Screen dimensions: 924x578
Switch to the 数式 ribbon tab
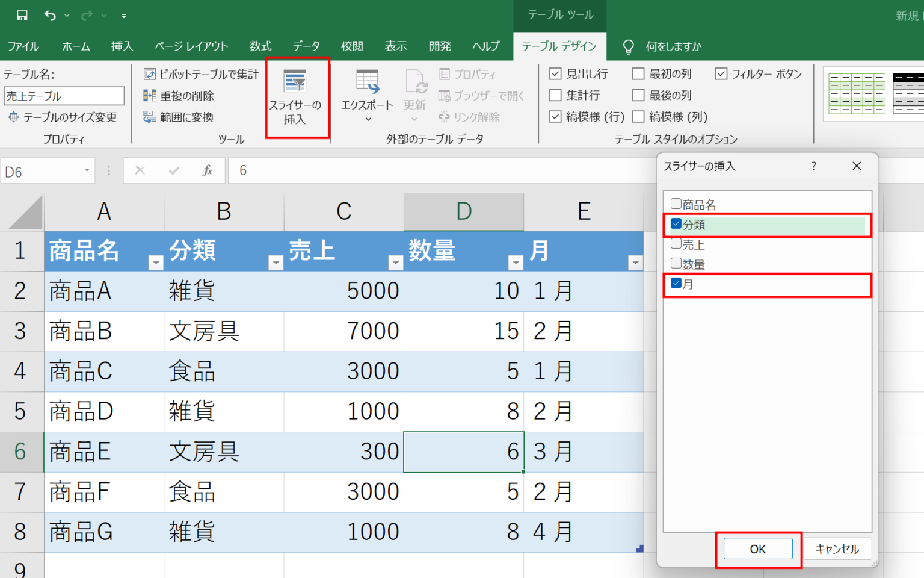pyautogui.click(x=260, y=46)
